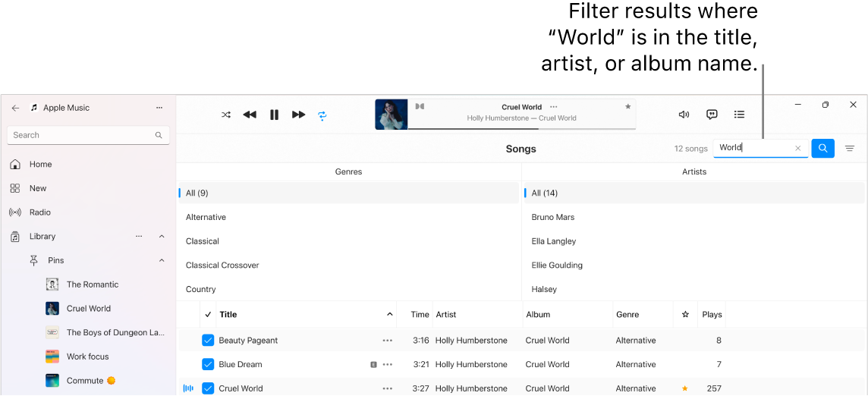
Task: Click the search magnifier in the sidebar search box
Action: click(159, 135)
